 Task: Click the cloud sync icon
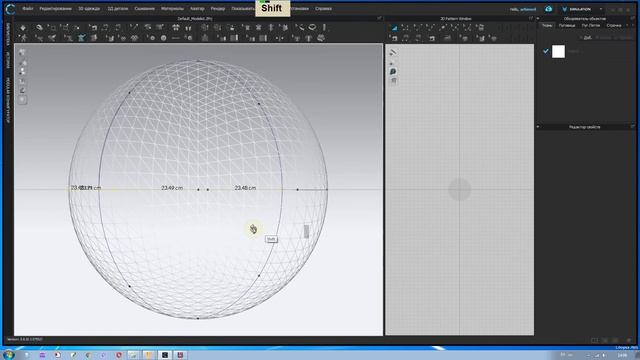tap(549, 9)
